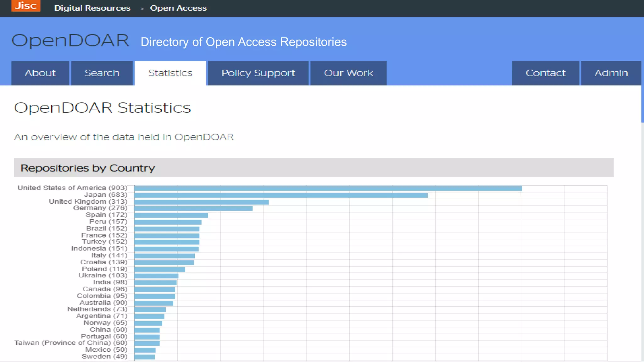Click the OpenDOAR site logo
Viewport: 644px width, 362px height.
tap(70, 41)
